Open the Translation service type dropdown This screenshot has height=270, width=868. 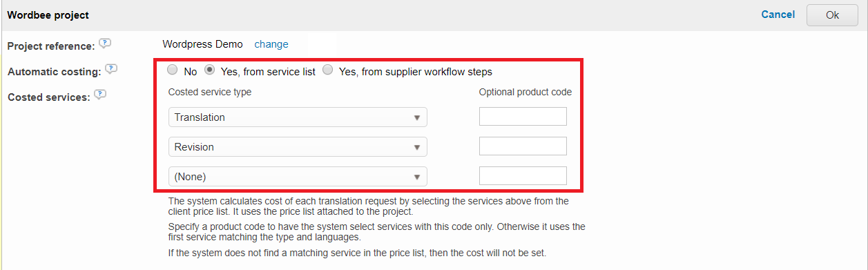tap(298, 117)
